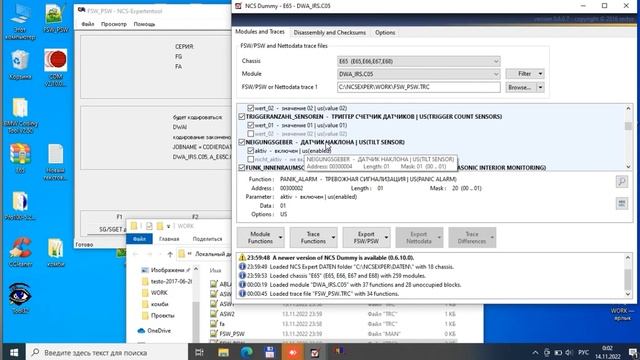Open This PC desktop icon
640x360 pixels.
(x=20, y=22)
